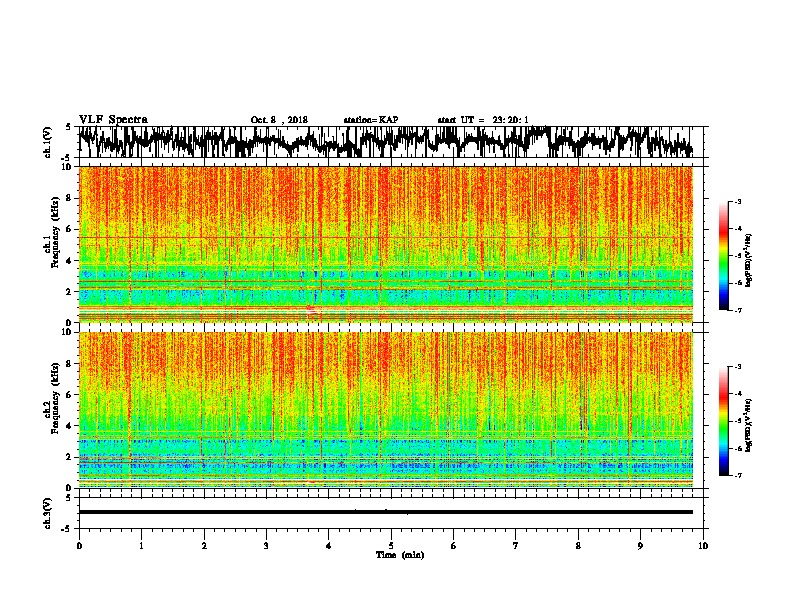Click the "start UT = 23:20: 1" text
The width and height of the screenshot is (792, 612).
pos(483,120)
